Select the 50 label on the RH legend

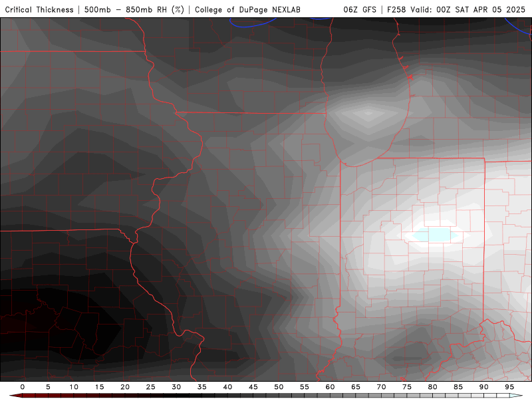(x=279, y=387)
